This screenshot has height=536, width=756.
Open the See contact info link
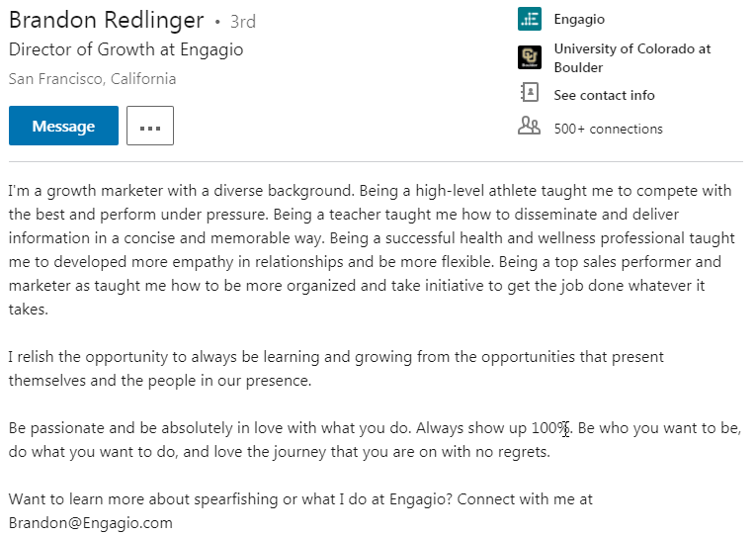point(604,95)
